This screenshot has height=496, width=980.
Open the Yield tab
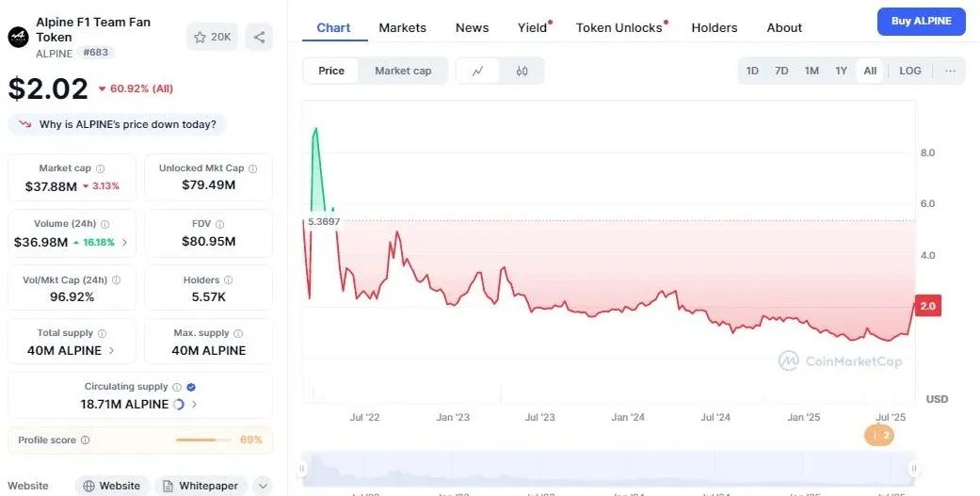point(533,27)
